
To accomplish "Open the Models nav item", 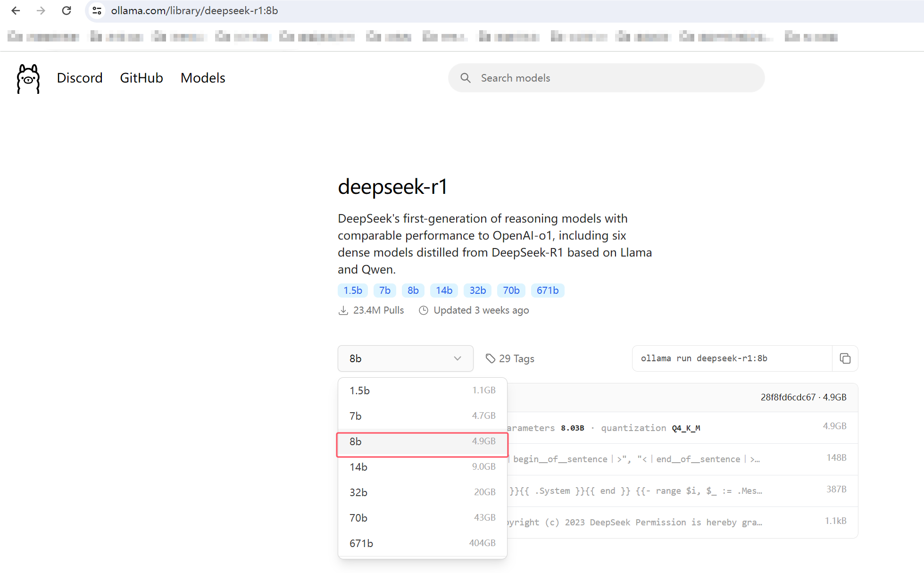I will [x=203, y=78].
